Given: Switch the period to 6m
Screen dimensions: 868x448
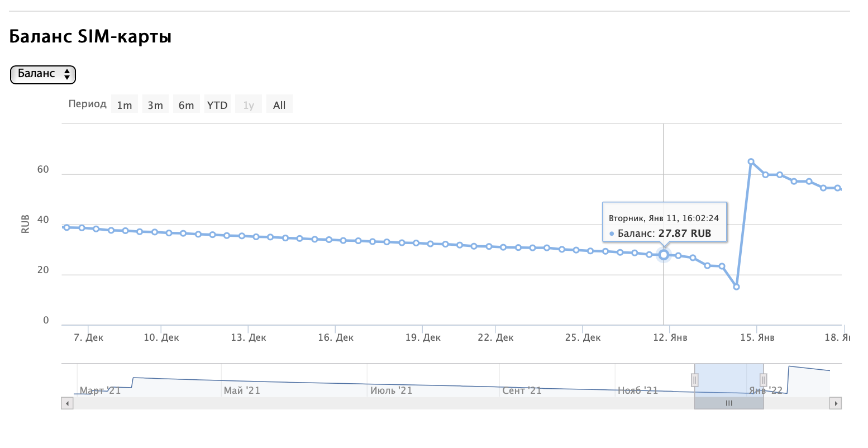Looking at the screenshot, I should (186, 105).
